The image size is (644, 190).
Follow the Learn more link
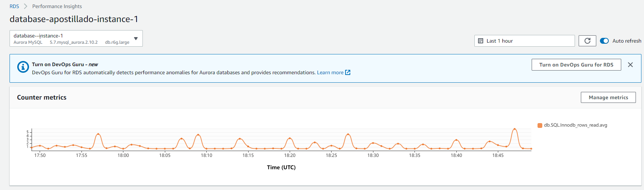(x=330, y=72)
